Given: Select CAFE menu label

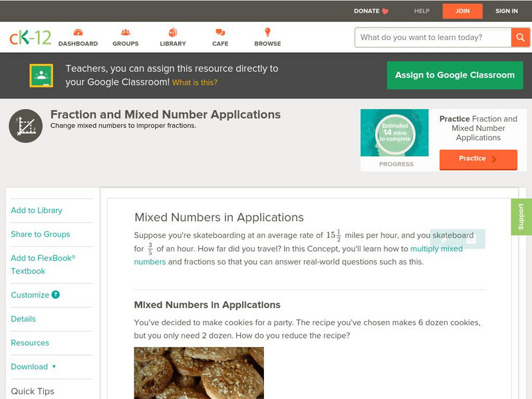Looking at the screenshot, I should click(220, 43).
